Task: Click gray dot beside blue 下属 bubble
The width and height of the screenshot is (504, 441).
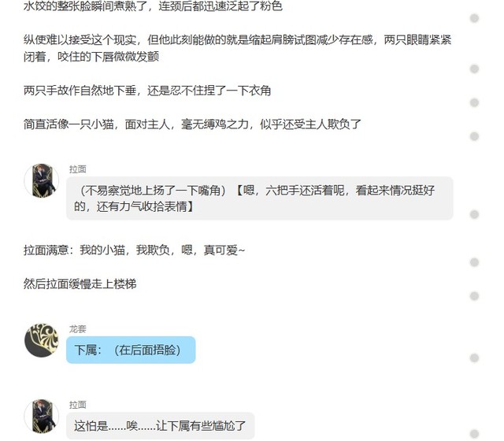Action: pyautogui.click(x=474, y=358)
